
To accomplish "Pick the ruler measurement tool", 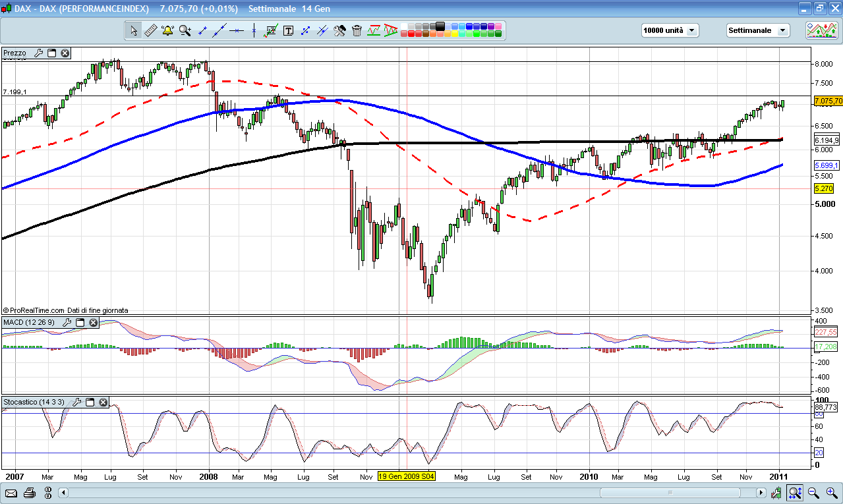I will click(x=150, y=30).
